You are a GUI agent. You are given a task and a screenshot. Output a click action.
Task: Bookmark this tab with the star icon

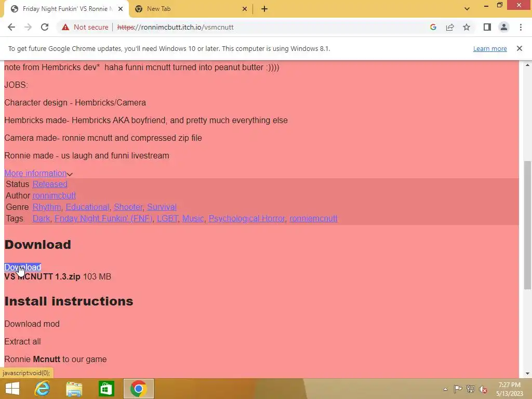pos(467,27)
